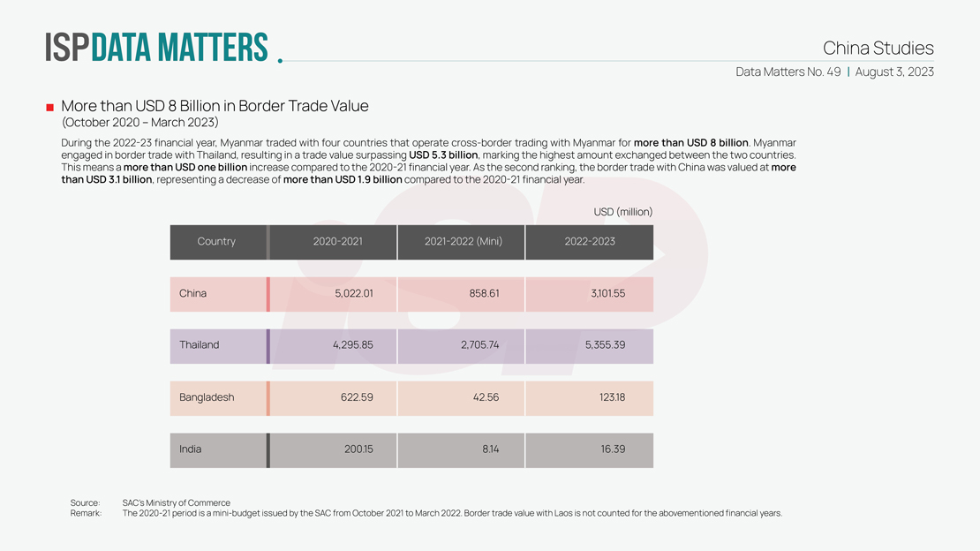The image size is (980, 551).
Task: Click the Data Matters No. 49 label
Action: [x=788, y=72]
